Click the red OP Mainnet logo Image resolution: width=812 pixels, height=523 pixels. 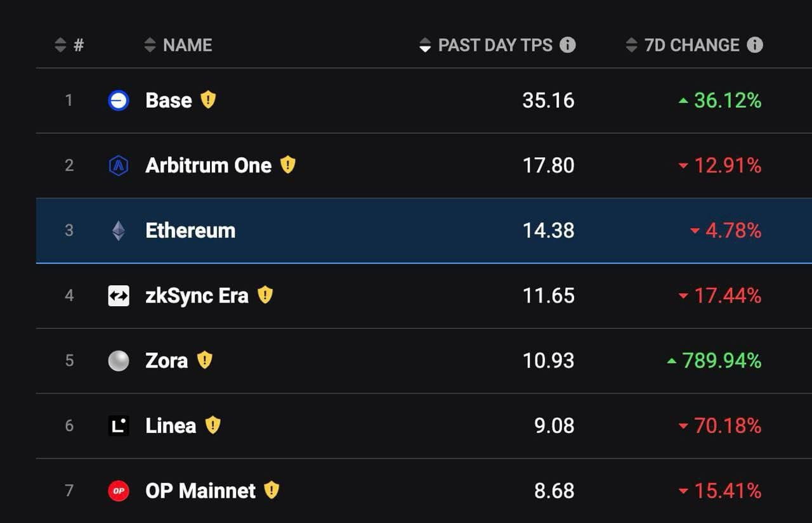click(x=119, y=491)
